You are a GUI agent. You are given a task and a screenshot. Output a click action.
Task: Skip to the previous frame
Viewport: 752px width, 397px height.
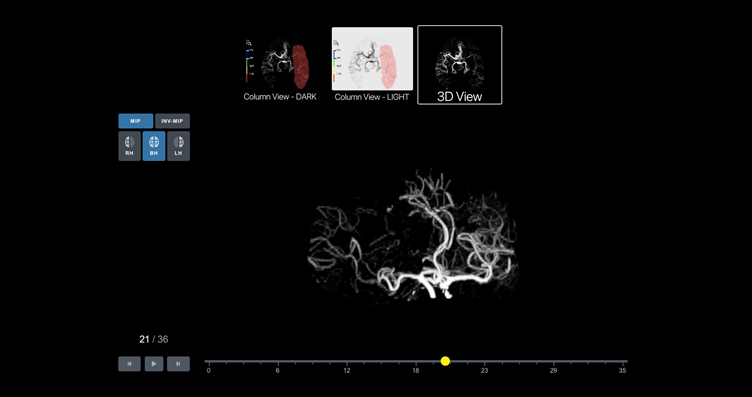point(129,364)
